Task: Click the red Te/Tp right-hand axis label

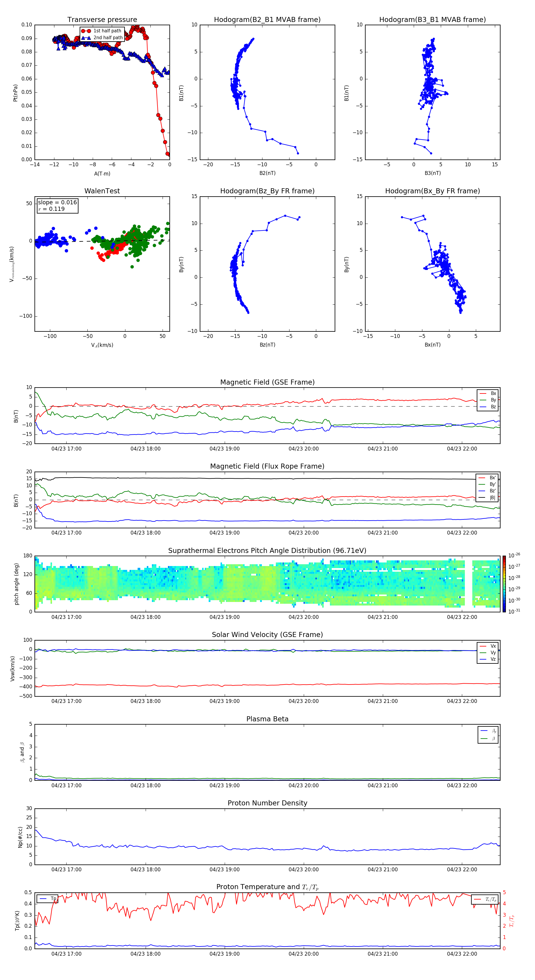Action: point(512,921)
